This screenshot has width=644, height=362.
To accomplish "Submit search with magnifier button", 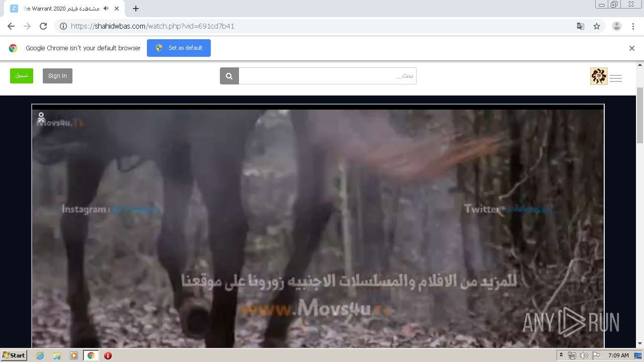I will (229, 76).
